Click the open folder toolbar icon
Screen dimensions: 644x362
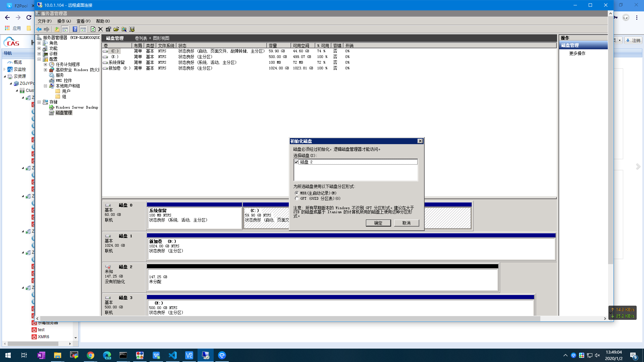(116, 29)
